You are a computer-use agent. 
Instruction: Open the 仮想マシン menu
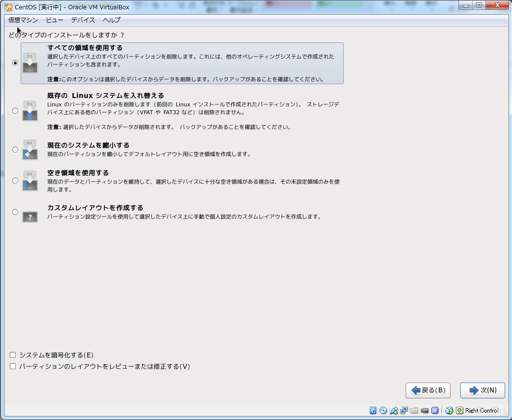click(23, 20)
